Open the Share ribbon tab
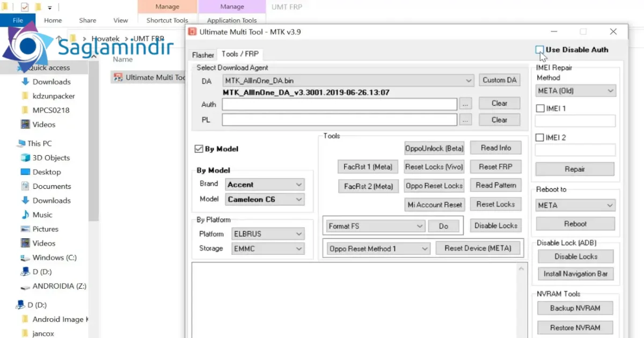The height and width of the screenshot is (338, 644). tap(87, 20)
